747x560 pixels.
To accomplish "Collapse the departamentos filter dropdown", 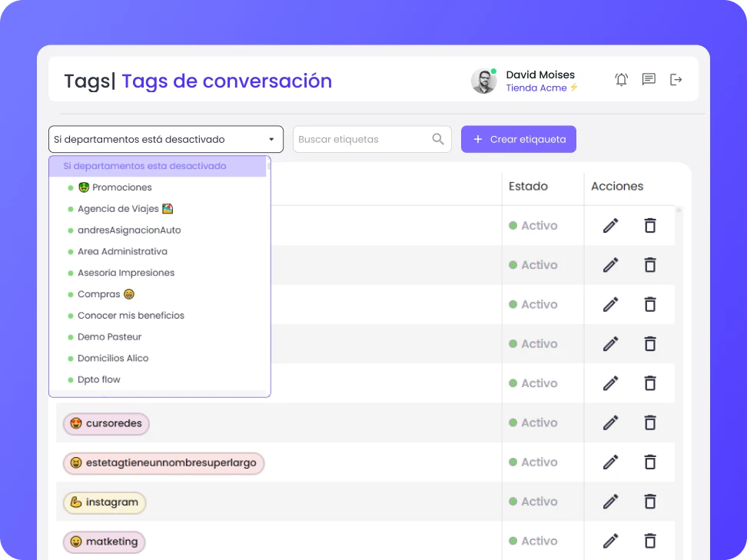I will tap(271, 139).
